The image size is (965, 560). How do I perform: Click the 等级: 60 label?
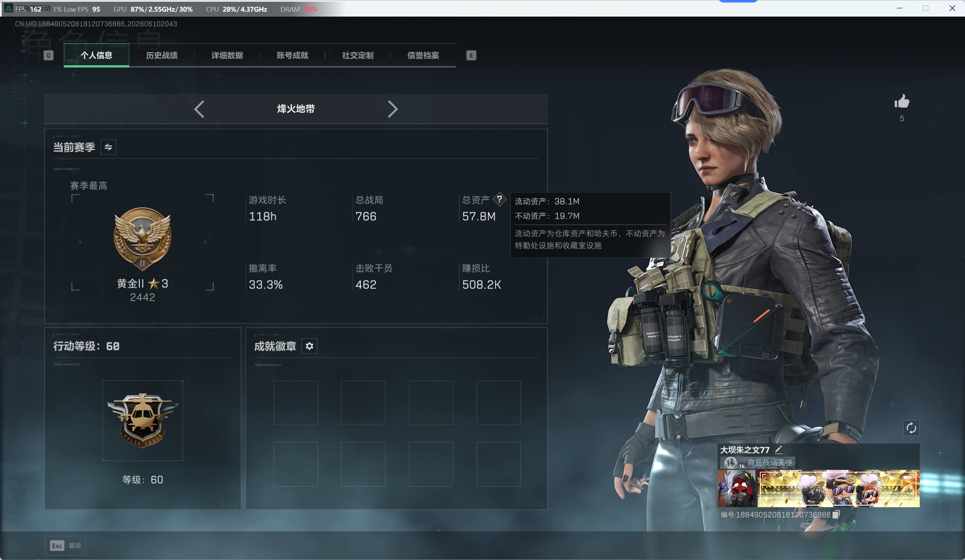(x=143, y=480)
